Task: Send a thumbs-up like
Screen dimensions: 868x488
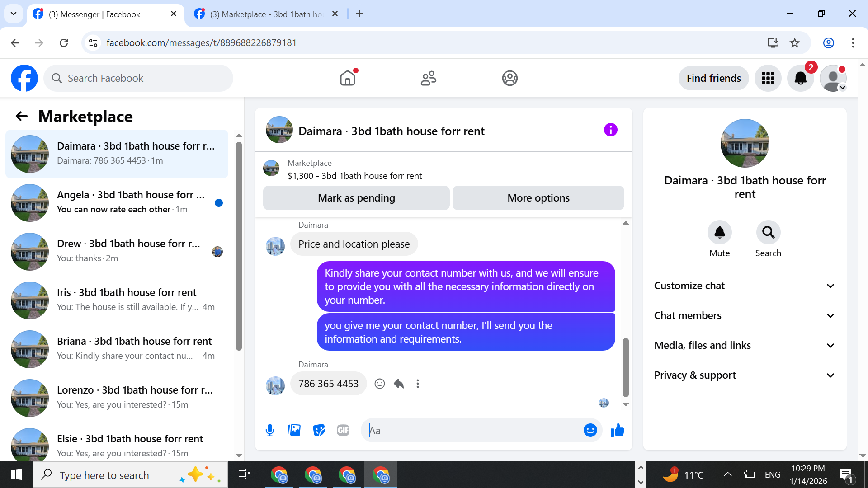Action: (617, 430)
